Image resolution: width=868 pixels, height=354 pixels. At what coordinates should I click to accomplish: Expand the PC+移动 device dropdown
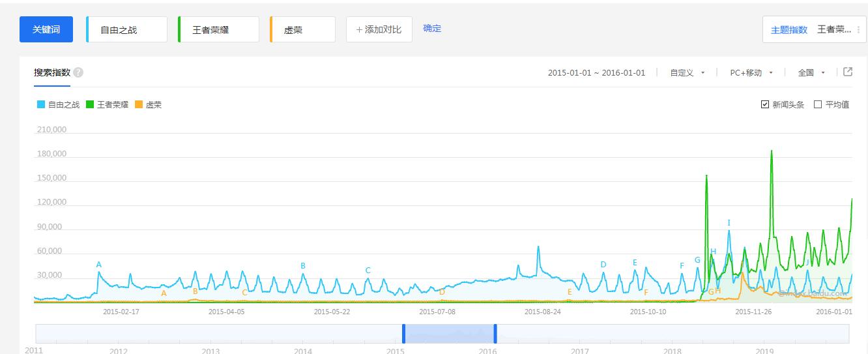tap(752, 73)
